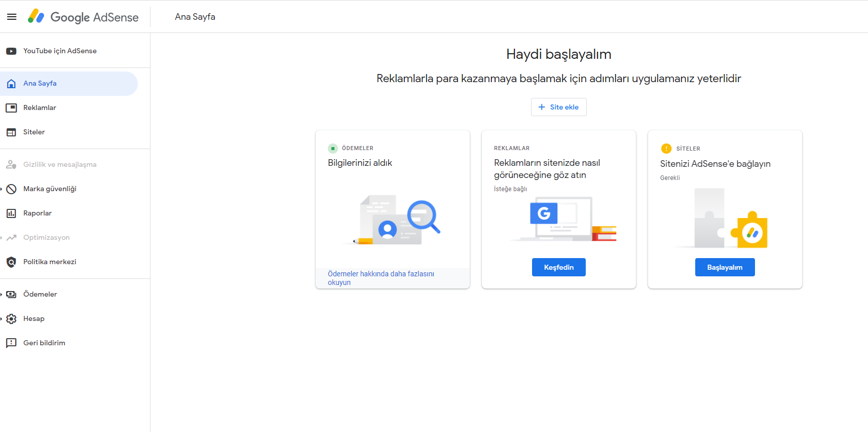868x432 pixels.
Task: Click the Keşfedin button
Action: tap(559, 267)
